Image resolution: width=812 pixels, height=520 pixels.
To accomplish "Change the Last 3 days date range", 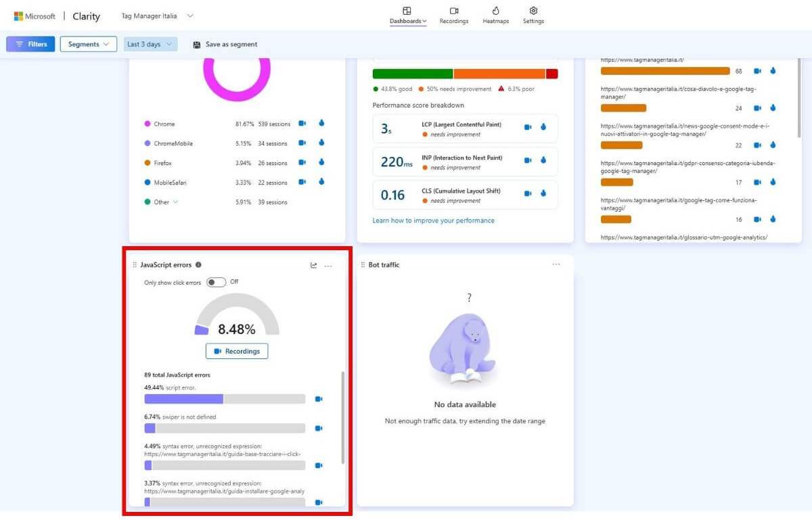I will point(150,43).
